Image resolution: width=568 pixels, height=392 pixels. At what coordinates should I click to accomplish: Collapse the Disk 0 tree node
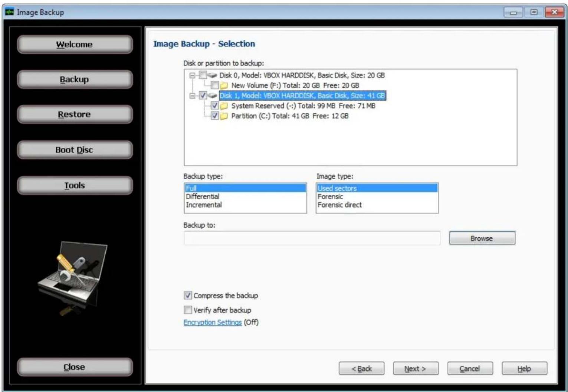(192, 75)
